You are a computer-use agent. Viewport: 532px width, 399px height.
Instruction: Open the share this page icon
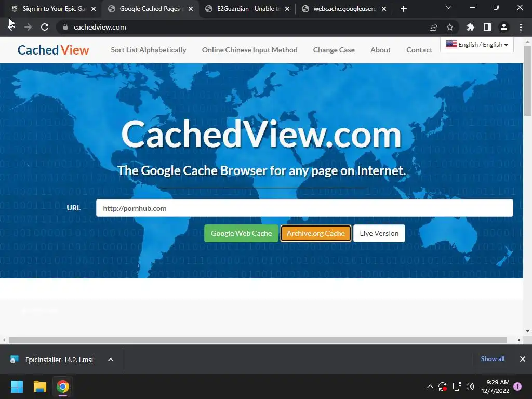[x=433, y=27]
